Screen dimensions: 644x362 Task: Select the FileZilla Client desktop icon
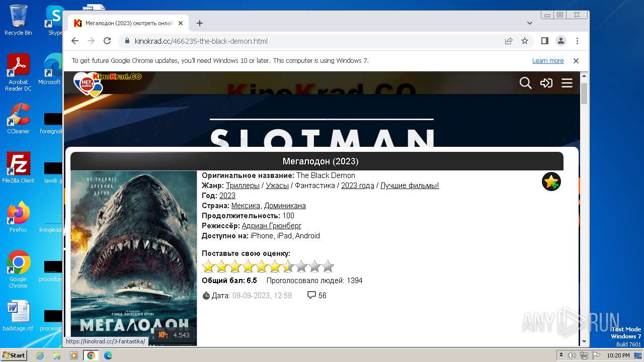(x=18, y=168)
